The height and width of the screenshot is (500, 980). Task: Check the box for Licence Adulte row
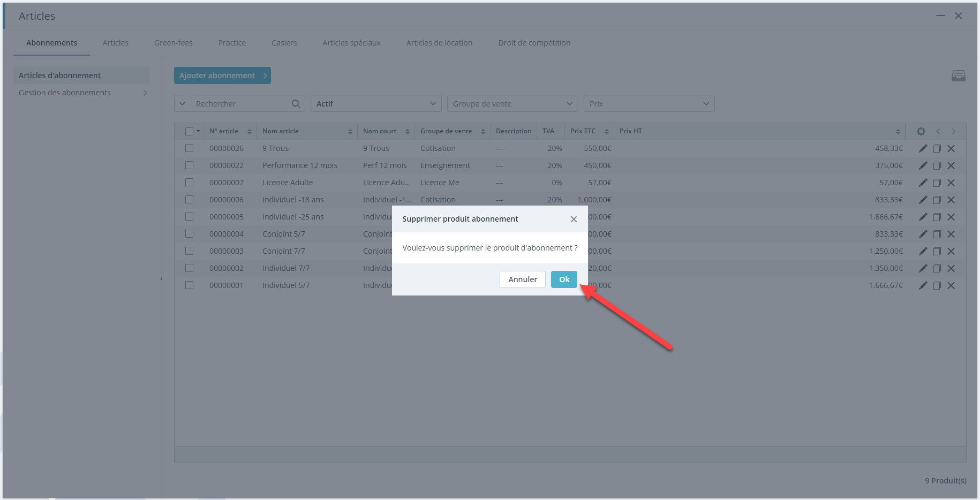(189, 183)
